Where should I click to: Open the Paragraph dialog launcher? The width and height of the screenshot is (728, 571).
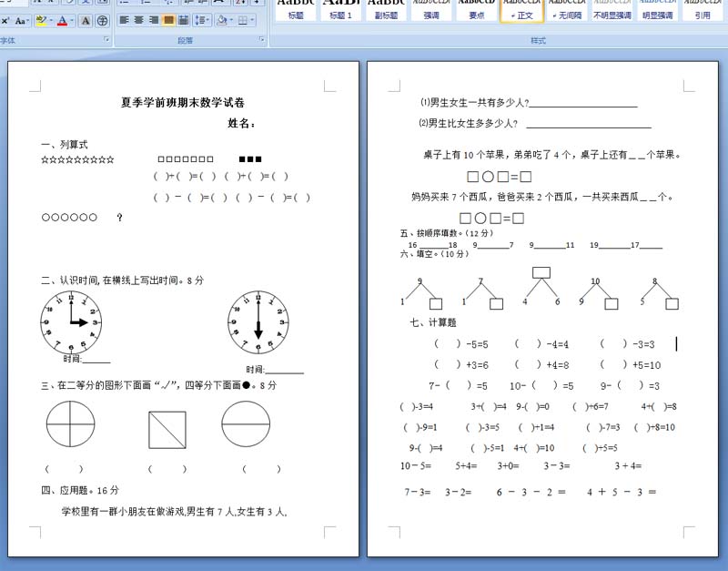[x=261, y=40]
